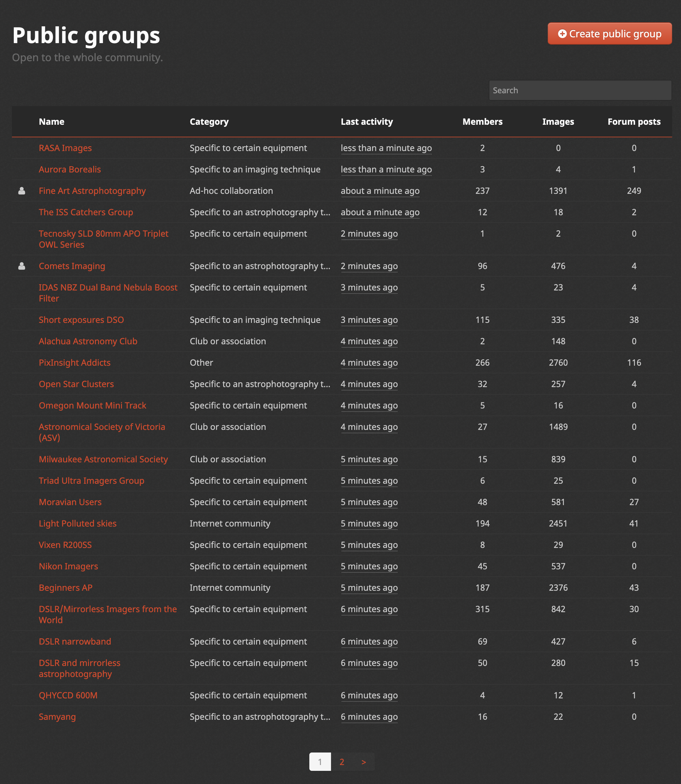Image resolution: width=681 pixels, height=784 pixels.
Task: Open the DSLR narrowband group
Action: (75, 642)
